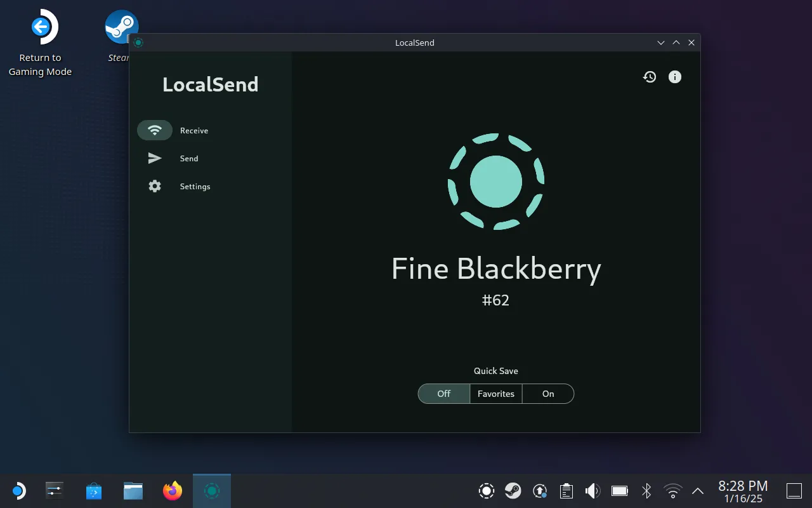Open the Dolphin file manager in taskbar
Image resolution: width=812 pixels, height=508 pixels.
(133, 491)
